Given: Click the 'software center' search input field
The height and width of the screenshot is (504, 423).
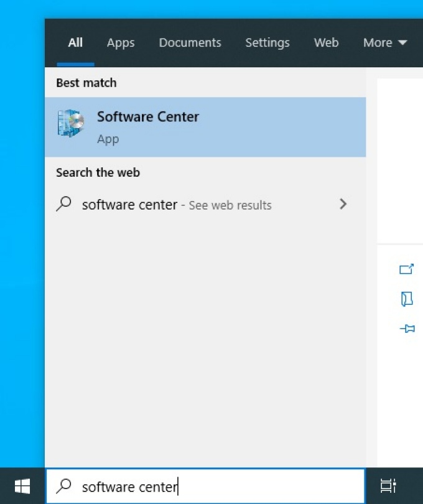Looking at the screenshot, I should click(206, 486).
